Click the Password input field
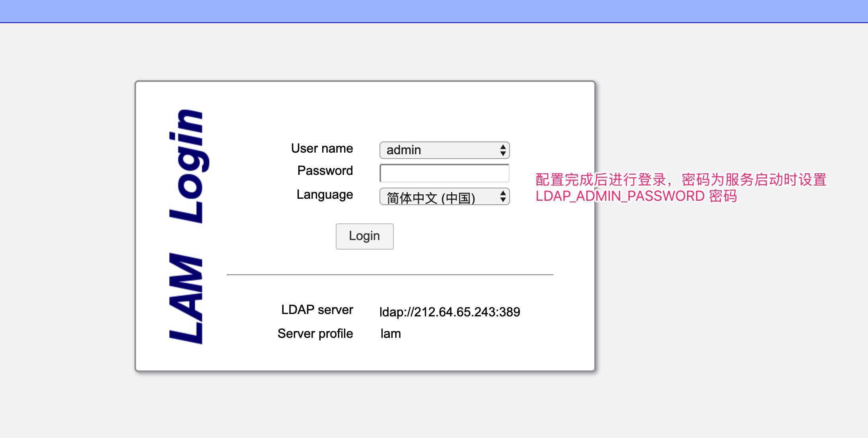The image size is (868, 438). pyautogui.click(x=444, y=173)
